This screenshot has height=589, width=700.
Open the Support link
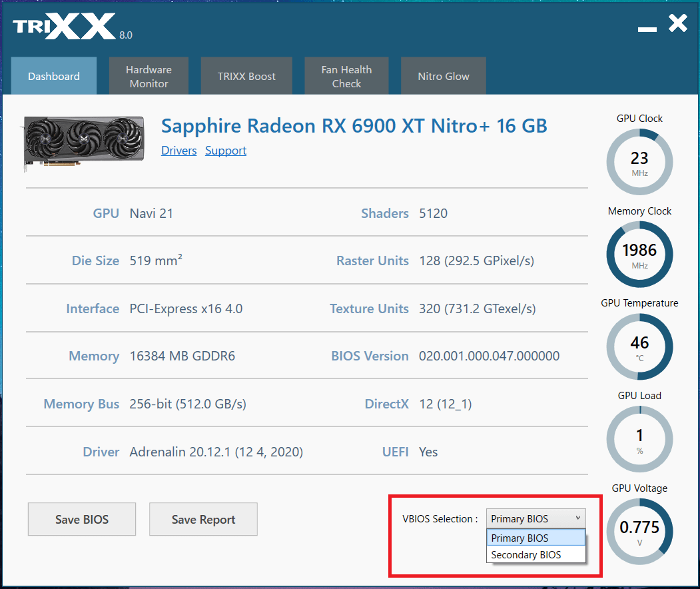(x=225, y=151)
